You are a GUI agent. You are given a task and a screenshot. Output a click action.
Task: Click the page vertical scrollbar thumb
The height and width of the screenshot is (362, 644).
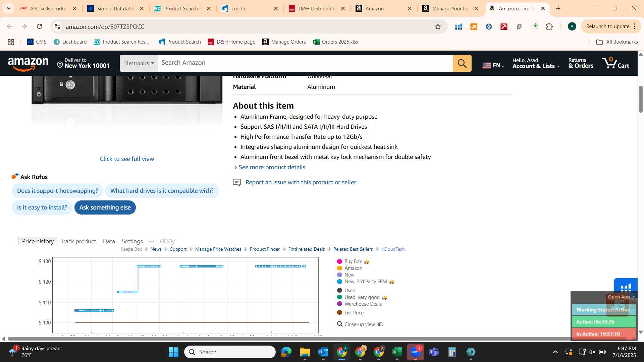(641, 99)
